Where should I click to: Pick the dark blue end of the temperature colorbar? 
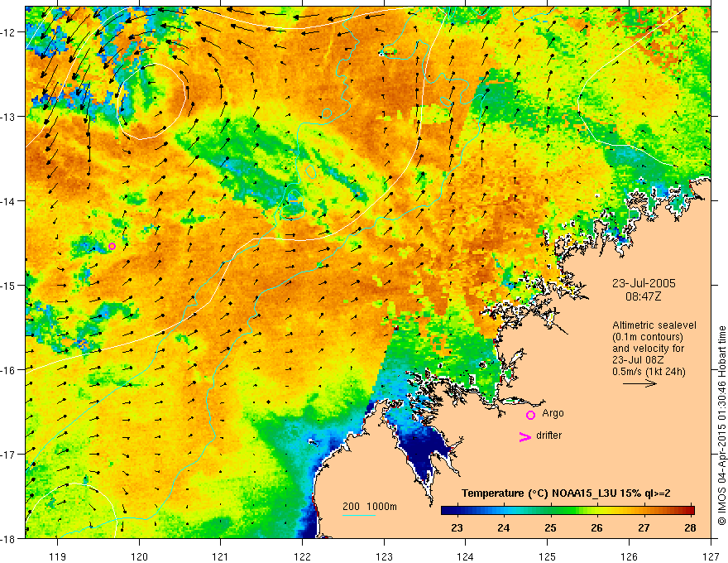click(x=448, y=510)
